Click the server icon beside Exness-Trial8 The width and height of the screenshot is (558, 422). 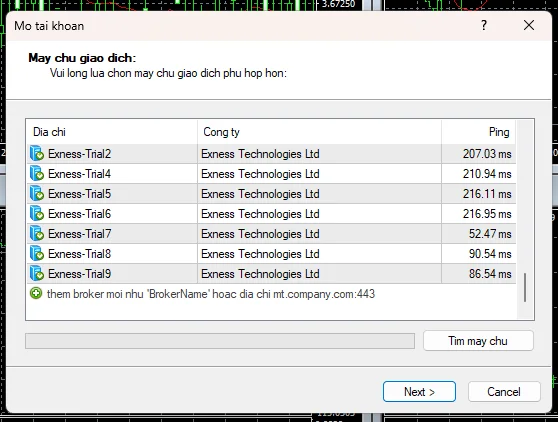click(37, 254)
